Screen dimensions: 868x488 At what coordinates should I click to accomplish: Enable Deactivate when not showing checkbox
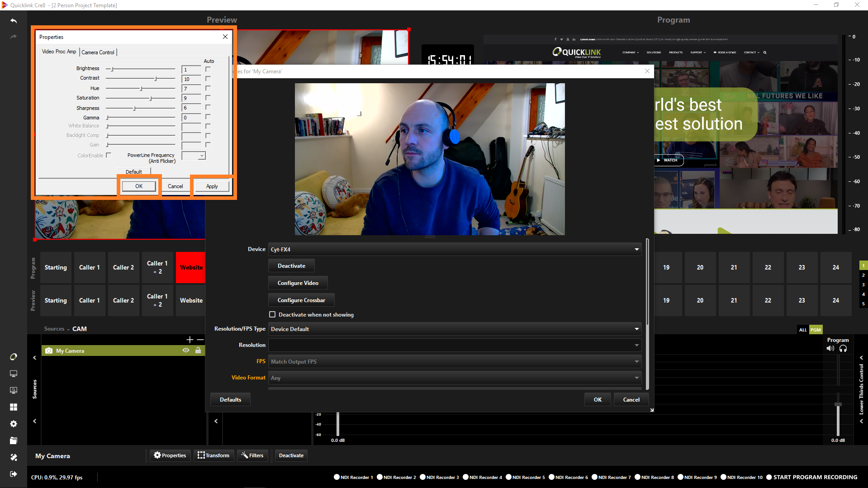point(272,315)
